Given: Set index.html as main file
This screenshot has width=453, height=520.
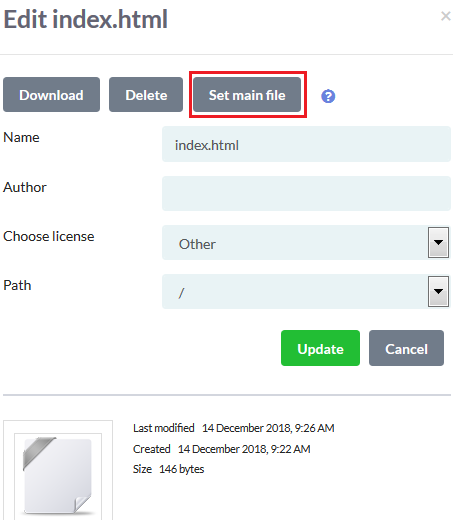Looking at the screenshot, I should click(247, 95).
